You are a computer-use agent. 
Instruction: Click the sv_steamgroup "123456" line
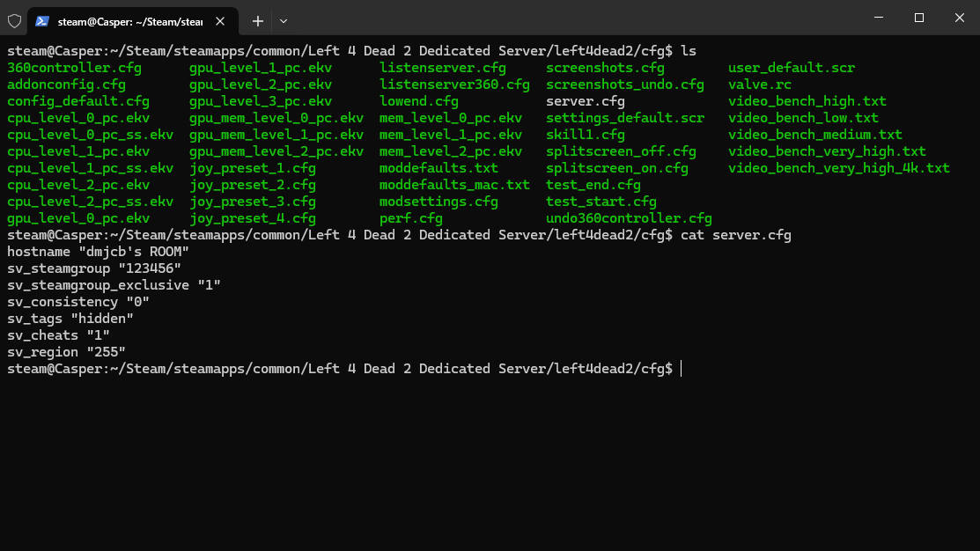pyautogui.click(x=93, y=268)
